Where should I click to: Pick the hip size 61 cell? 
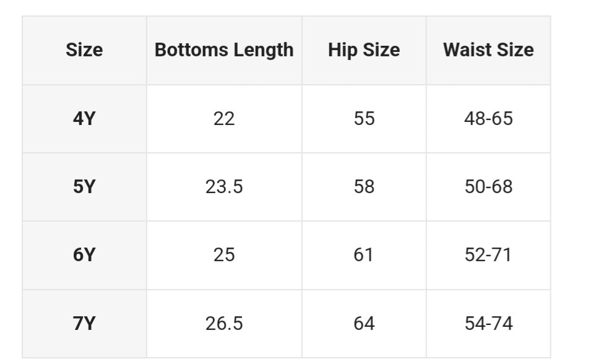[364, 254]
